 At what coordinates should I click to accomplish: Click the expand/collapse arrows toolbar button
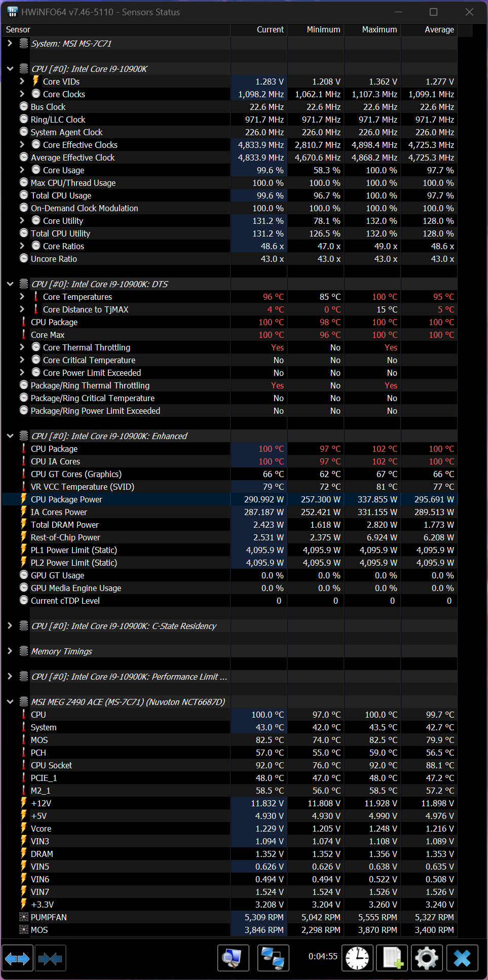pos(17,958)
